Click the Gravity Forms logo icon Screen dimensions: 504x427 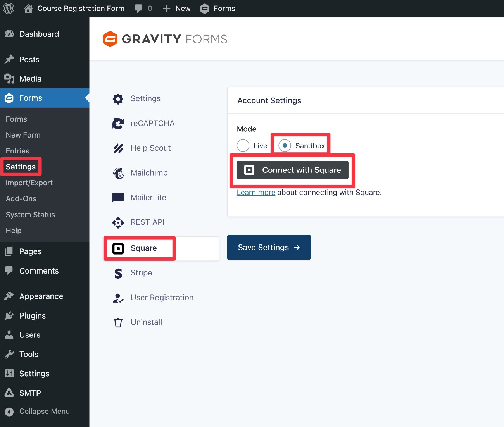pos(110,39)
